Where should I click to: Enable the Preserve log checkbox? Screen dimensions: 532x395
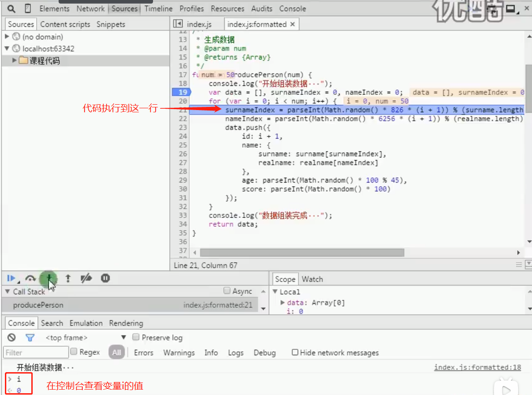pyautogui.click(x=136, y=337)
